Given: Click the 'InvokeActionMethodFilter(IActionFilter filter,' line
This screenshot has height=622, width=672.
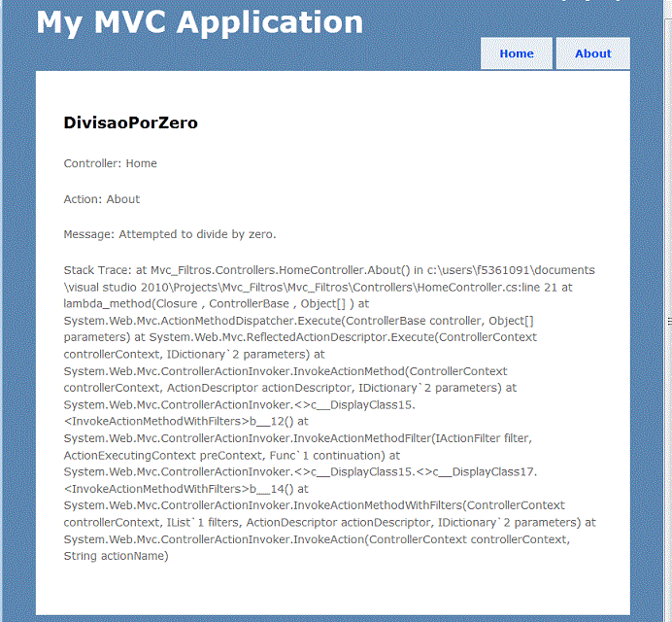Looking at the screenshot, I should tap(298, 438).
